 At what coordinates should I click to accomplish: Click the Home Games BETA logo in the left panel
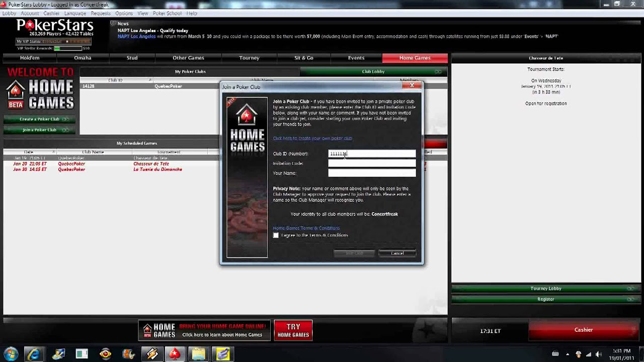pos(40,95)
